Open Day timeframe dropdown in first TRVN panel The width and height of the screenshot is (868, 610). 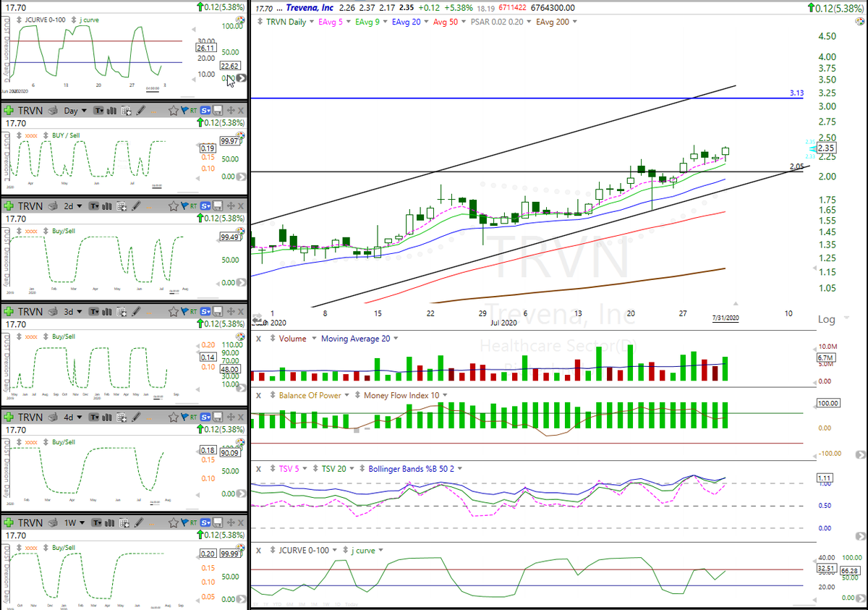point(84,111)
